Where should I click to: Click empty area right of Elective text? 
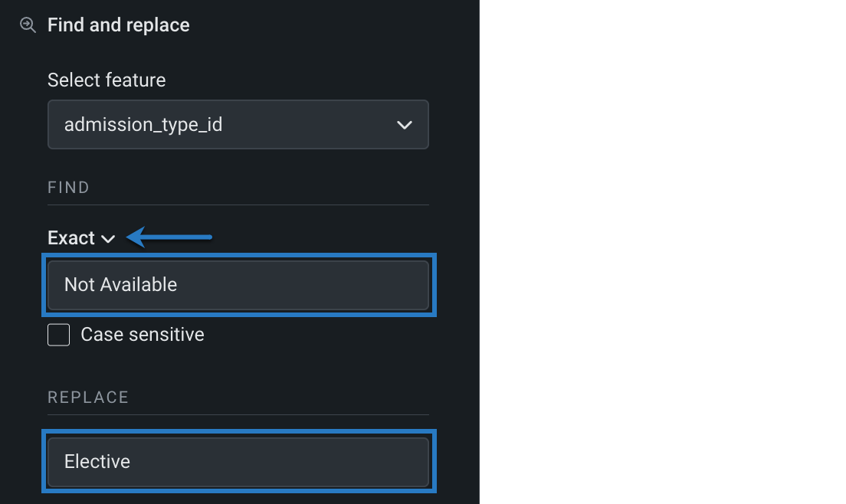[291, 462]
